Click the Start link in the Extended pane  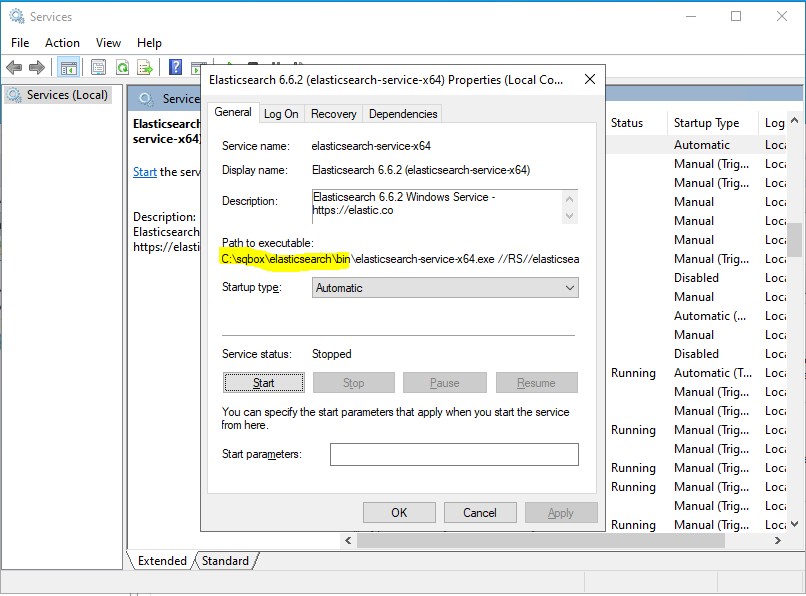click(x=144, y=172)
